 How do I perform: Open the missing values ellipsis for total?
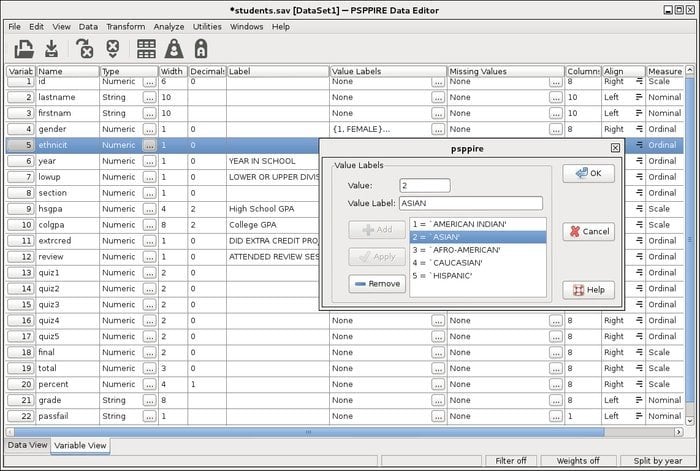pyautogui.click(x=556, y=368)
